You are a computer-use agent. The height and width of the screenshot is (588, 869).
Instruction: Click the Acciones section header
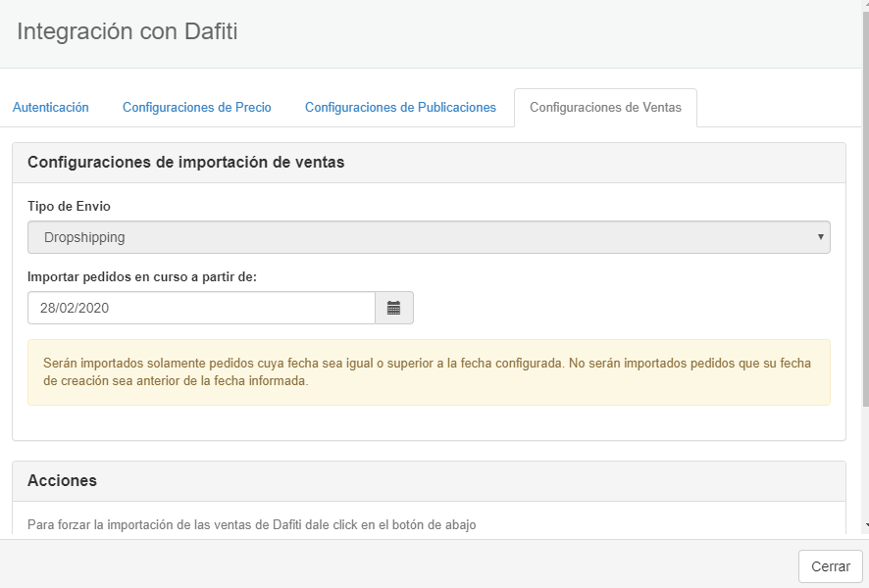[429, 481]
